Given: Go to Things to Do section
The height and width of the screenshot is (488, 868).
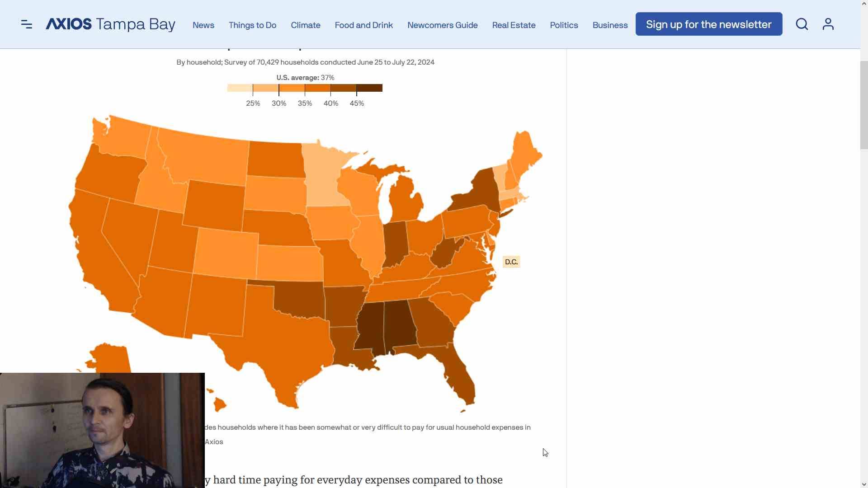Looking at the screenshot, I should coord(252,25).
